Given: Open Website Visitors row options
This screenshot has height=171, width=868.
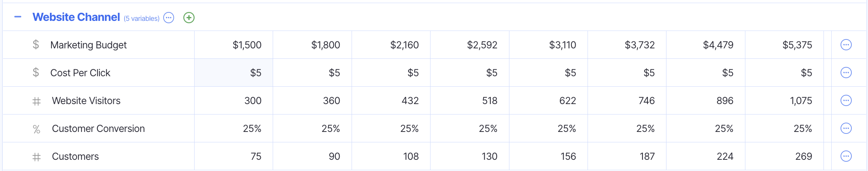Looking at the screenshot, I should pyautogui.click(x=846, y=101).
